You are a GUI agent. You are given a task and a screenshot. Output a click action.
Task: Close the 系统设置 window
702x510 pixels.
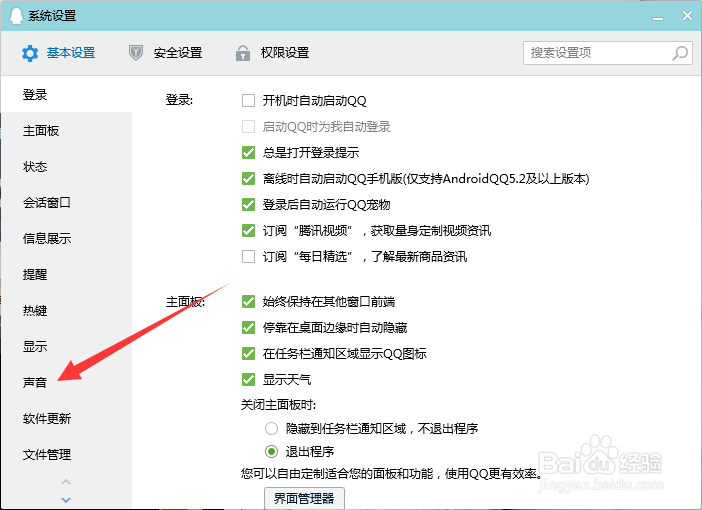[687, 16]
